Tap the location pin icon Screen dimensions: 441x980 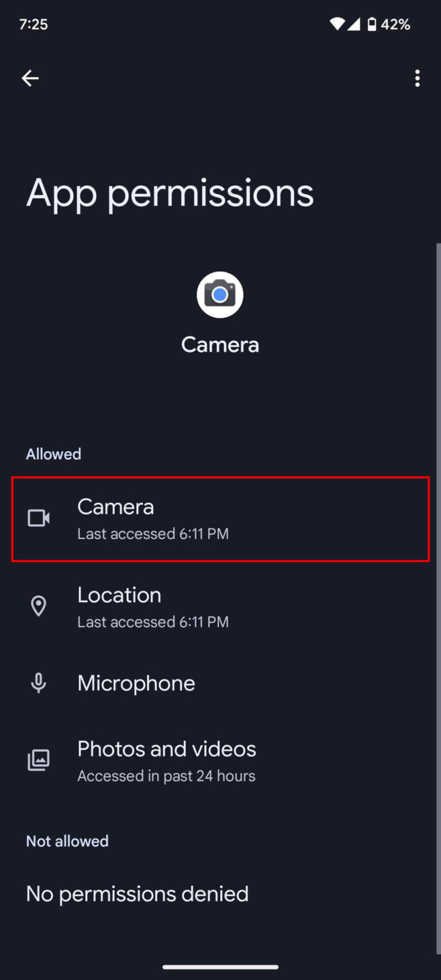(x=38, y=606)
